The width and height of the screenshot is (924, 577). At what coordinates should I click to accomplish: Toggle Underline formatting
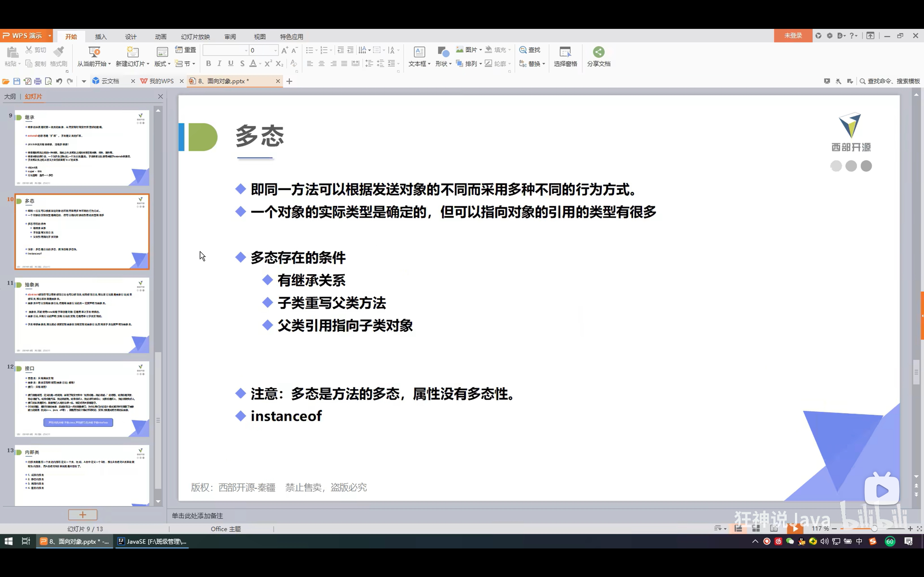point(231,64)
